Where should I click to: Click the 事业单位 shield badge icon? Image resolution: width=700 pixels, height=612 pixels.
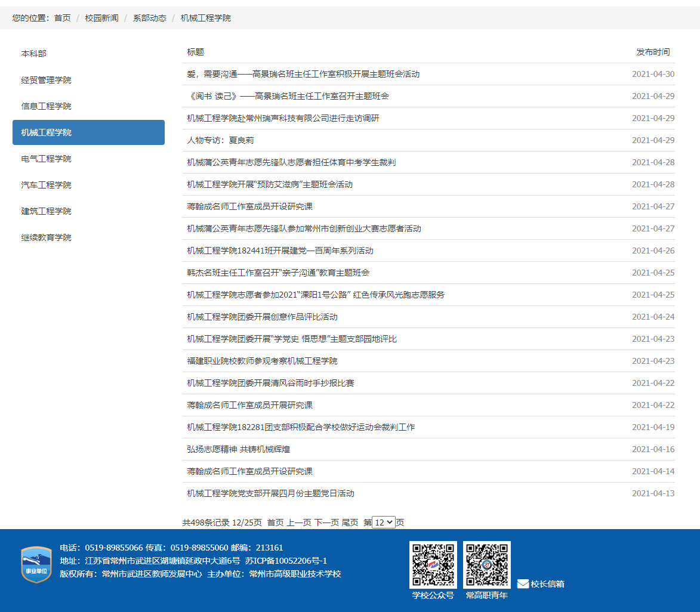[x=36, y=564]
